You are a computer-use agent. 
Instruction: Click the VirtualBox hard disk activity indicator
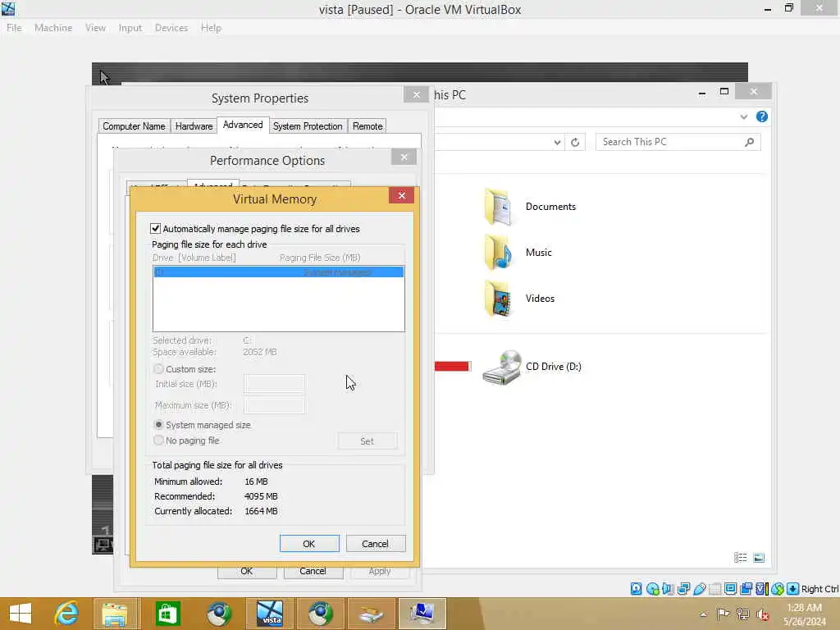636,589
